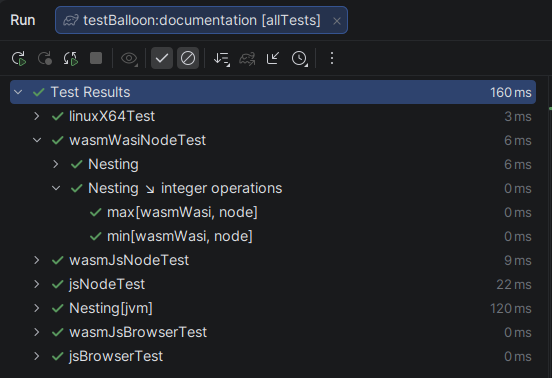Screen dimensions: 552x378
Task: Click the passed checkmark beside jsBrowserTest
Action: [x=57, y=356]
